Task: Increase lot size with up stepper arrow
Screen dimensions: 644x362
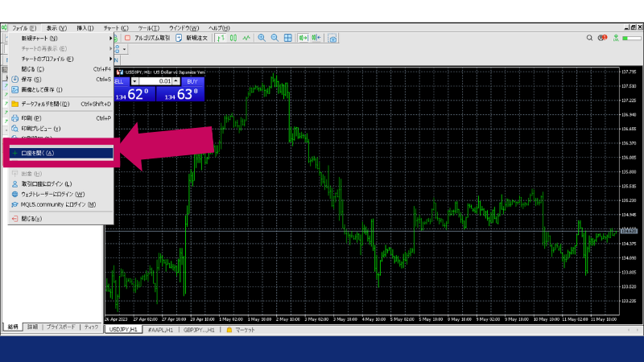Action: coord(175,81)
